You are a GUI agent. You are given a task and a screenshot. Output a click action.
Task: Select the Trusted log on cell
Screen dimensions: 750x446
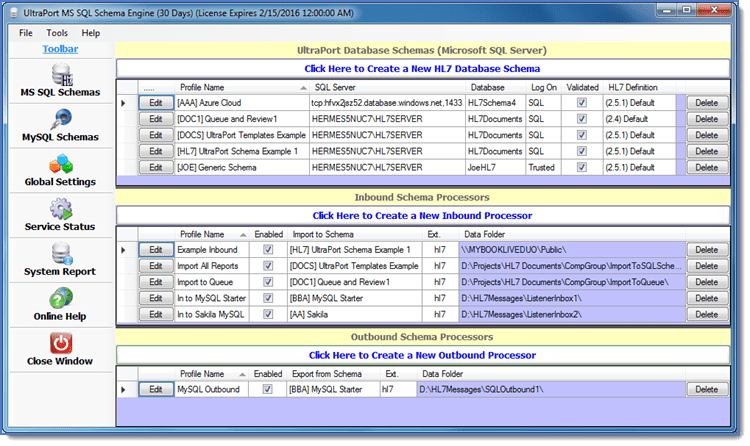point(543,167)
